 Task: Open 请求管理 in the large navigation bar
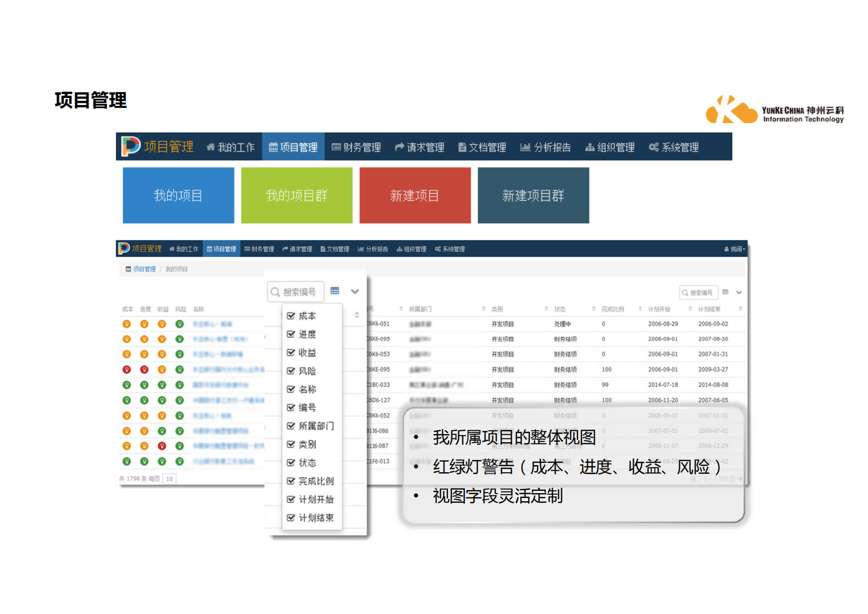(x=420, y=147)
